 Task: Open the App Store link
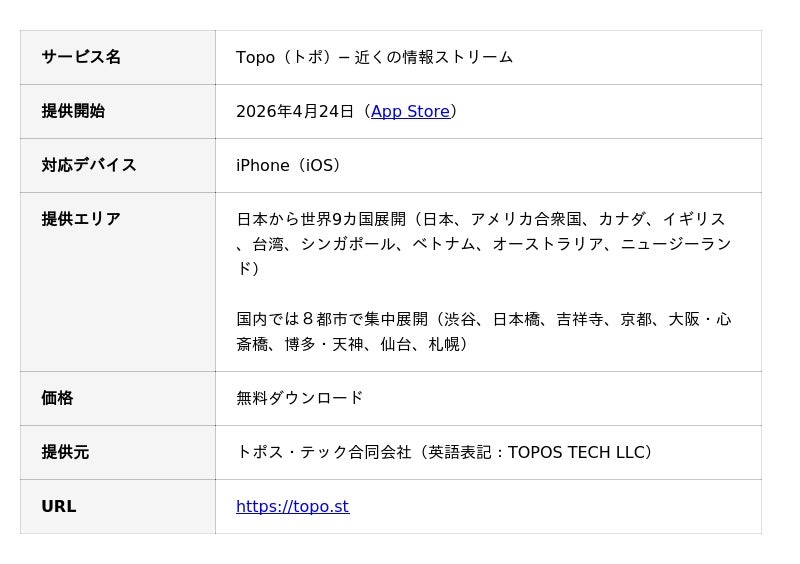(410, 112)
